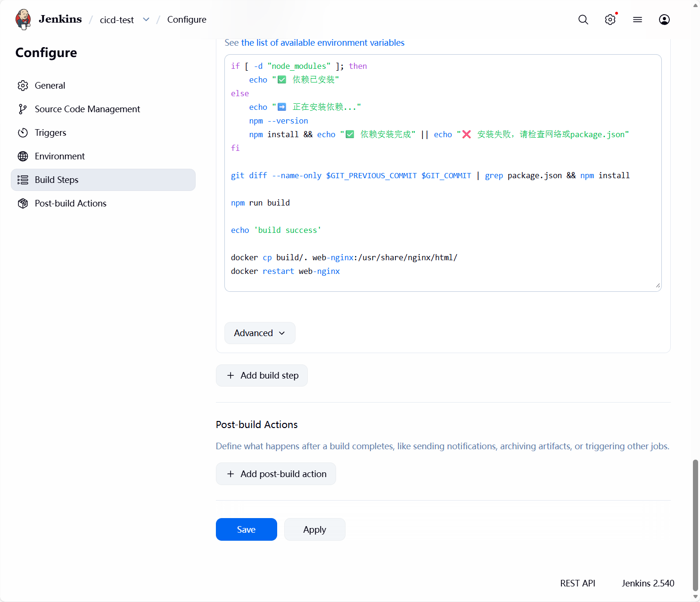Viewport: 700px width, 602px height.
Task: Go to Post-build Actions in sidebar
Action: tap(103, 203)
